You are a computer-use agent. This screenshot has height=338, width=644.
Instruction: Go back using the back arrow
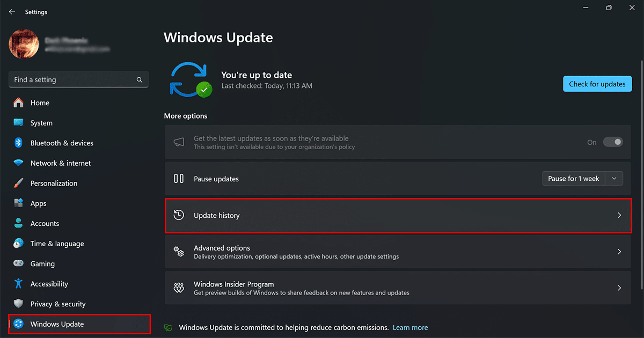pyautogui.click(x=12, y=12)
